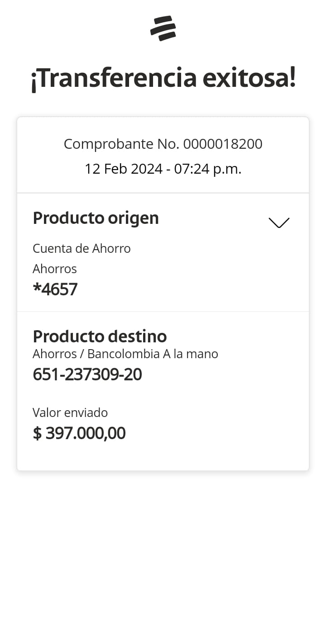Select the receipt number 0000018200
The width and height of the screenshot is (326, 644).
coord(223,144)
